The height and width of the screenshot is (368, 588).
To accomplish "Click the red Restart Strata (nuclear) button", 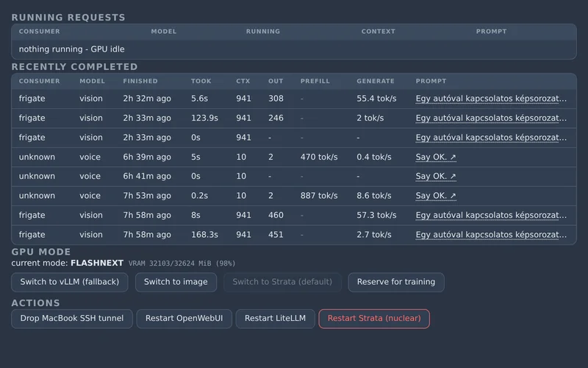I will [374, 319].
